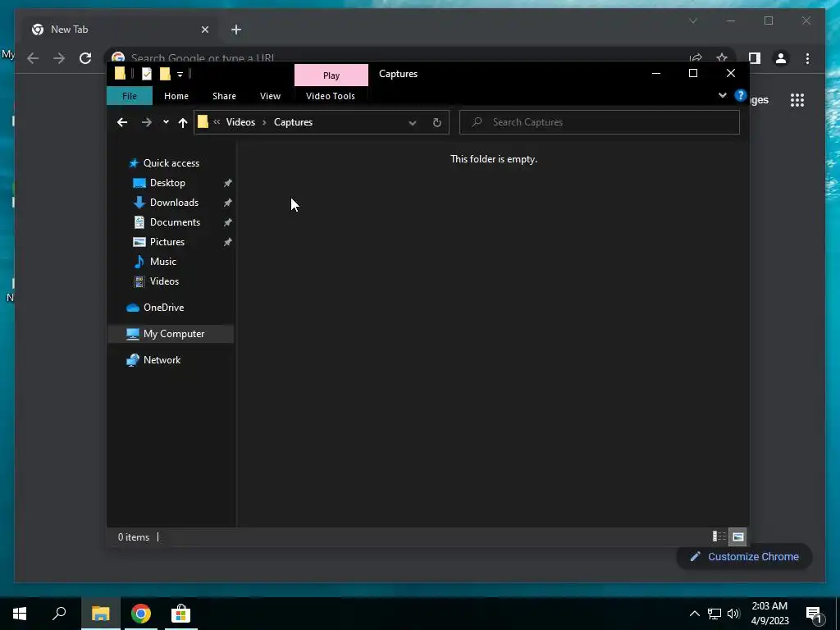This screenshot has width=840, height=630.
Task: Open the Windows Start menu
Action: (20, 614)
